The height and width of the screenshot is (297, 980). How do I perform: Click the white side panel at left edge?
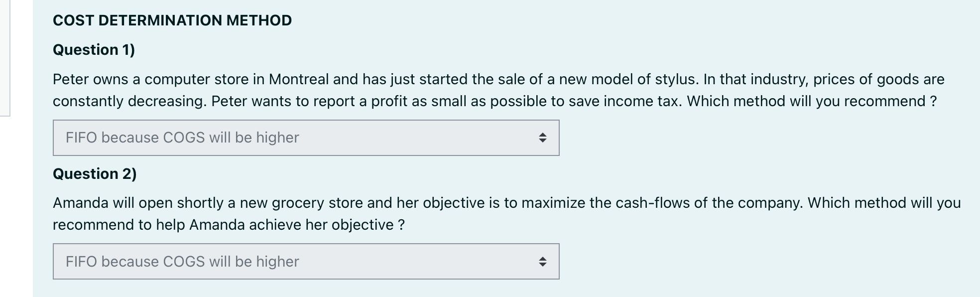pos(5,57)
